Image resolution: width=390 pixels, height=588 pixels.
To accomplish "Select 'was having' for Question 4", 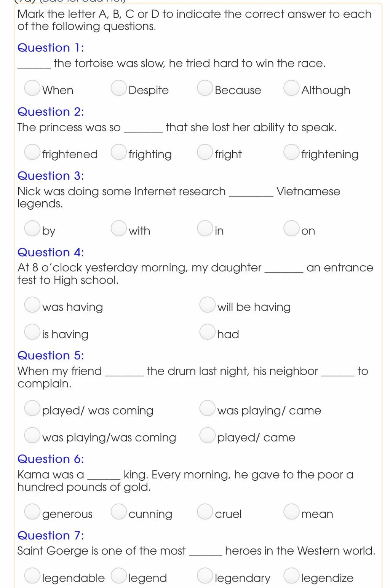I will (x=32, y=304).
